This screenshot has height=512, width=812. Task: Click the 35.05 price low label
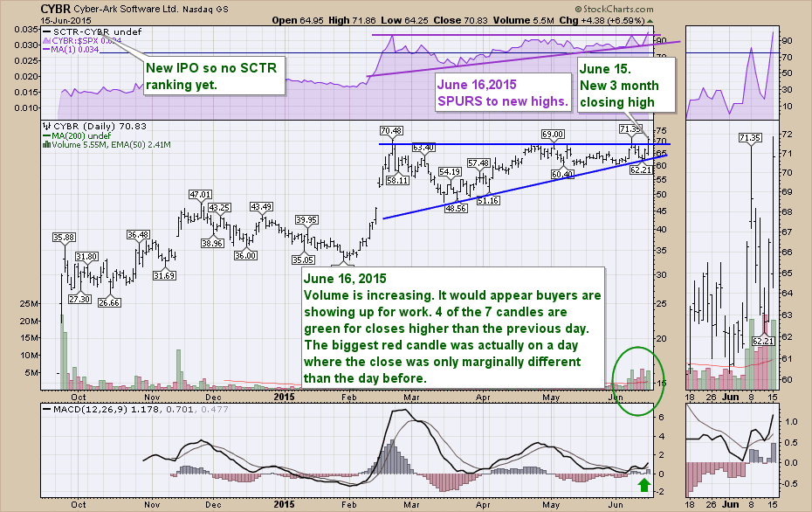click(x=303, y=259)
